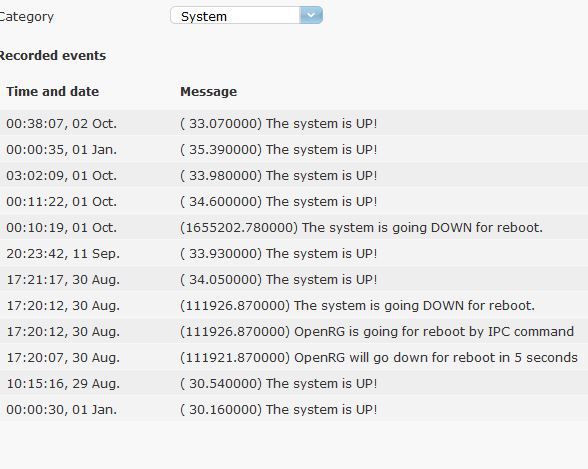Image resolution: width=588 pixels, height=469 pixels.
Task: Select the 00:38:07, 02 Oct. event row
Action: tap(294, 123)
